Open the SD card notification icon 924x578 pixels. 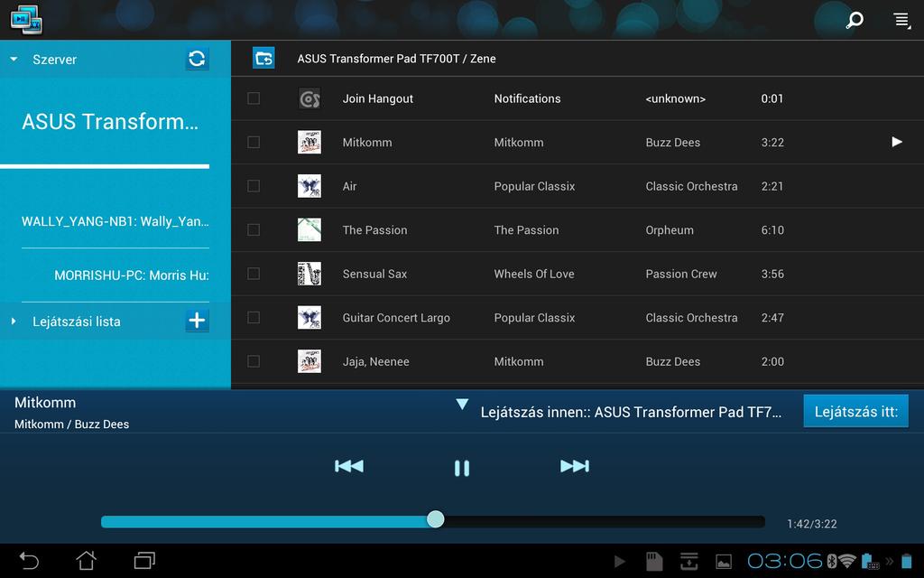pyautogui.click(x=654, y=562)
